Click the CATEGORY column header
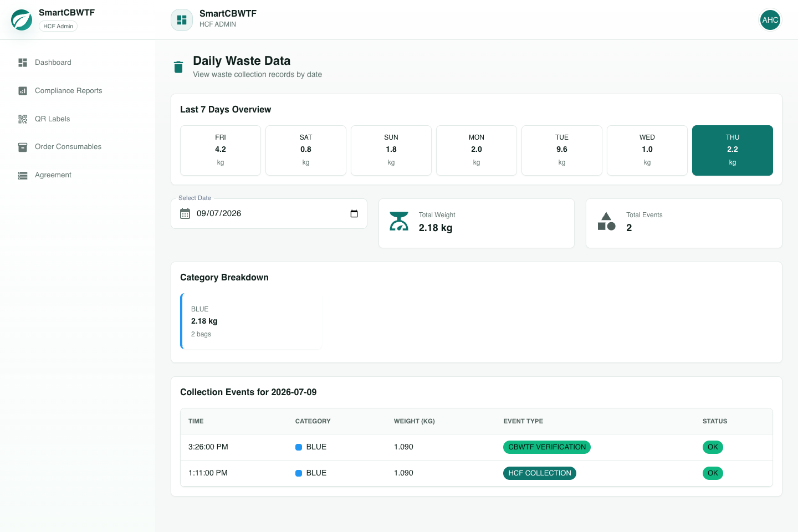Screen dimensions: 798x532 313,421
